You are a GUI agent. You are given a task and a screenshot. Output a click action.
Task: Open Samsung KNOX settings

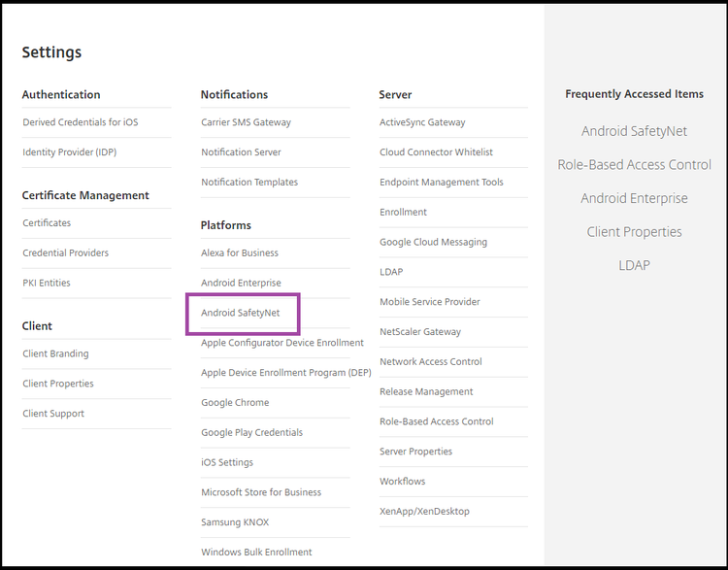click(x=235, y=522)
